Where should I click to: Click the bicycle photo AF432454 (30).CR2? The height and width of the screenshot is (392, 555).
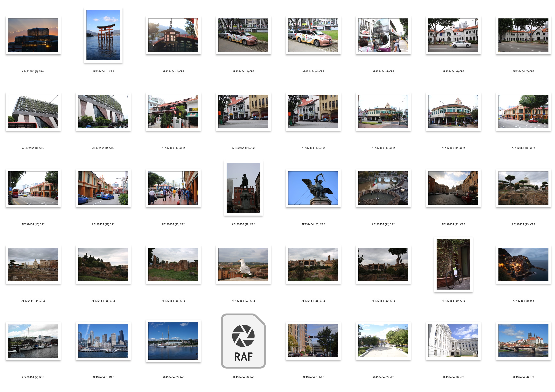pyautogui.click(x=453, y=264)
